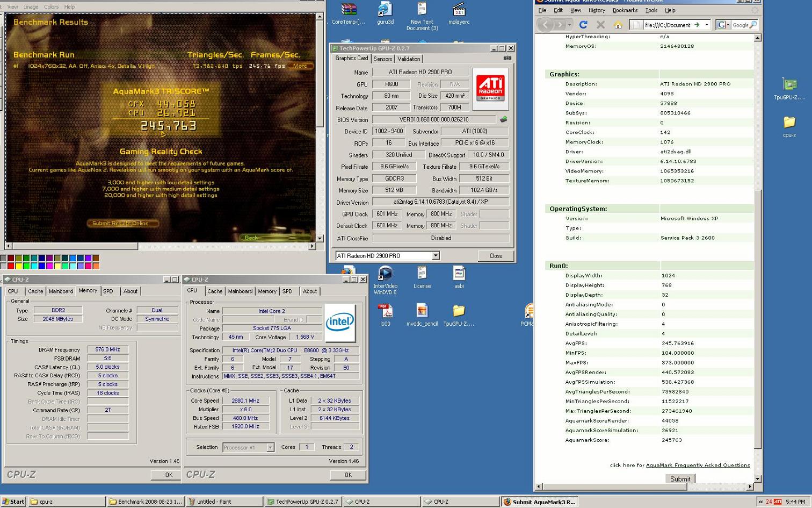The image size is (812, 508).
Task: Click Submit Results Online in AquaMark3
Action: tap(122, 223)
